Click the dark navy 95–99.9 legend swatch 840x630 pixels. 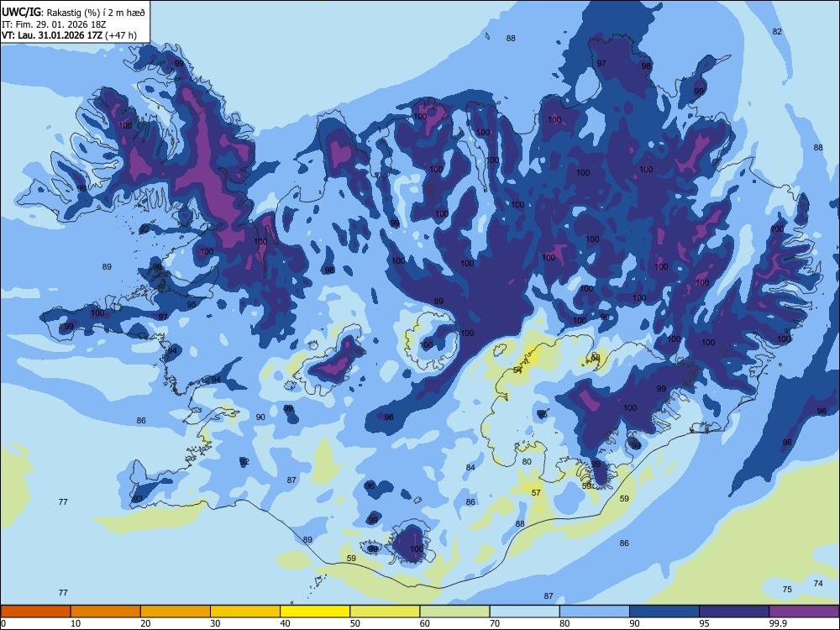tap(734, 612)
